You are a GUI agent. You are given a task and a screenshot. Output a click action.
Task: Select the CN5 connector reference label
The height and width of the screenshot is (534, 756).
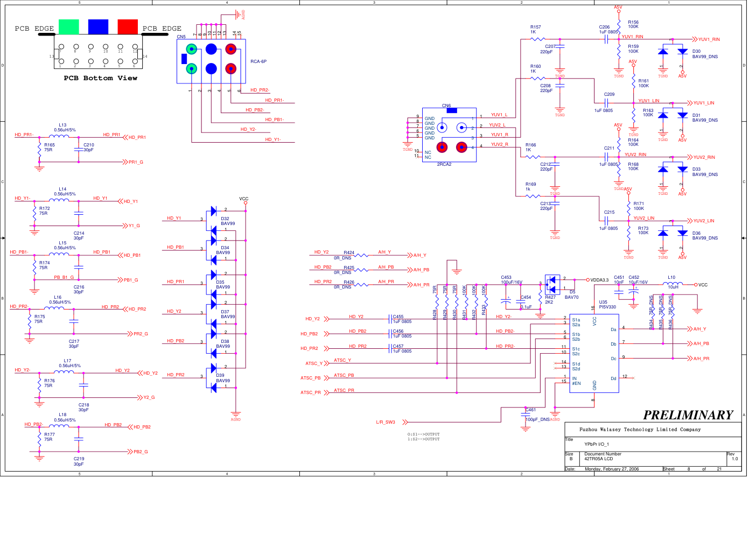[181, 37]
